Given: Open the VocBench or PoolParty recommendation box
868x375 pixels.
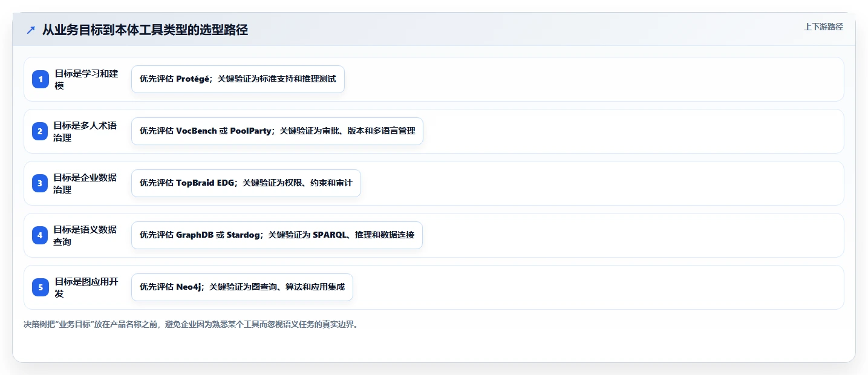Looking at the screenshot, I should click(x=277, y=131).
